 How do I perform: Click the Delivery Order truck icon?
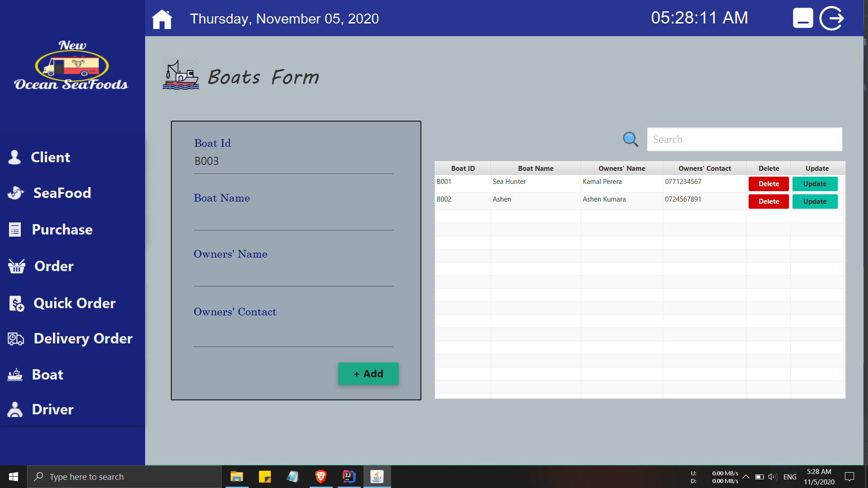15,338
